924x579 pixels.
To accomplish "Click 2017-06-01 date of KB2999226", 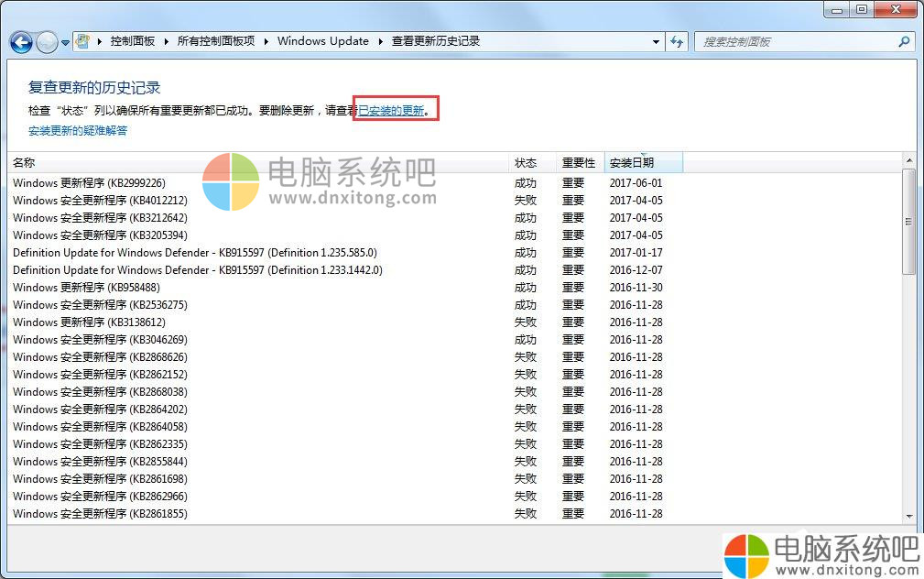I will pyautogui.click(x=636, y=183).
